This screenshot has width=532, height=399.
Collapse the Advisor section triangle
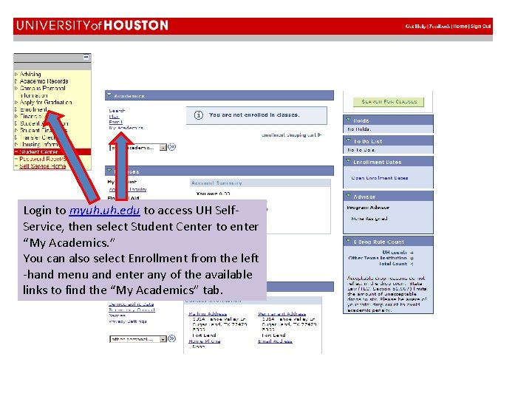[x=348, y=196]
